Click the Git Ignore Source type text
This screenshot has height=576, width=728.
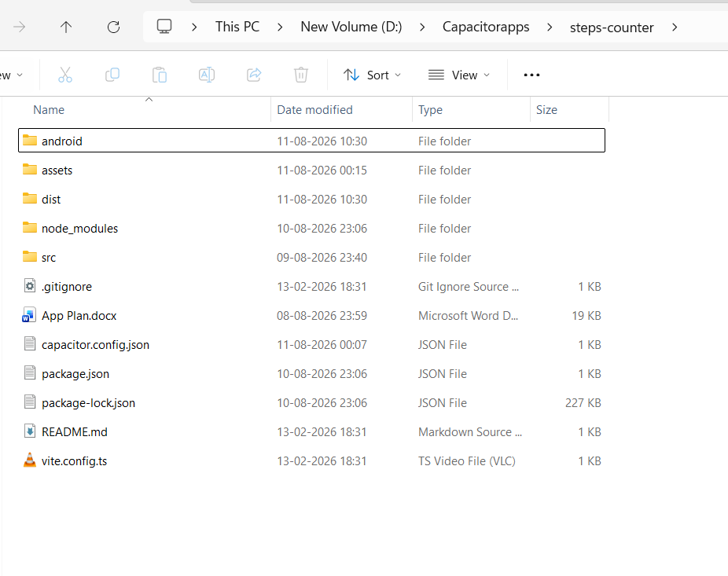pos(469,287)
